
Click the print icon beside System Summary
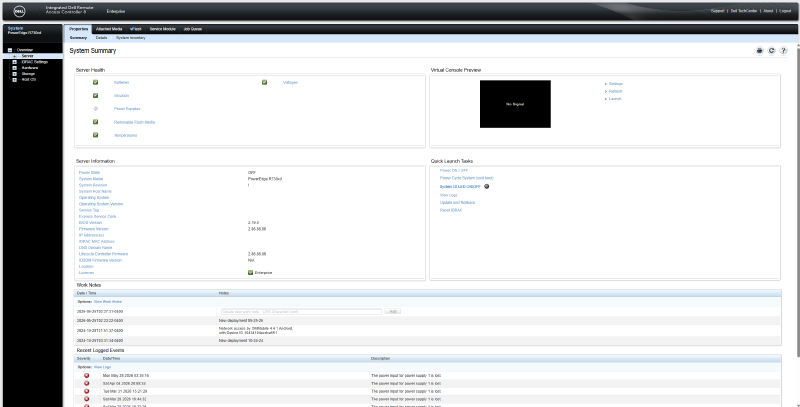759,50
